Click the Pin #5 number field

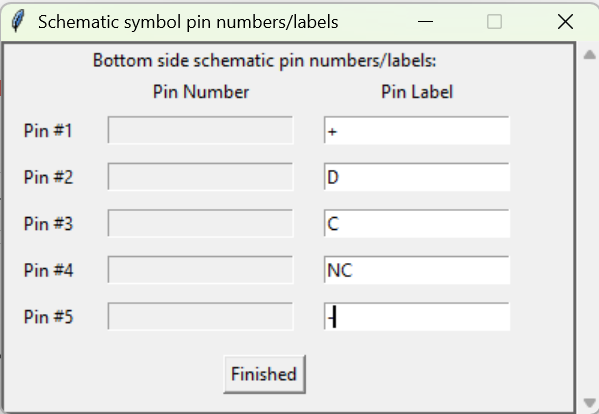[201, 317]
